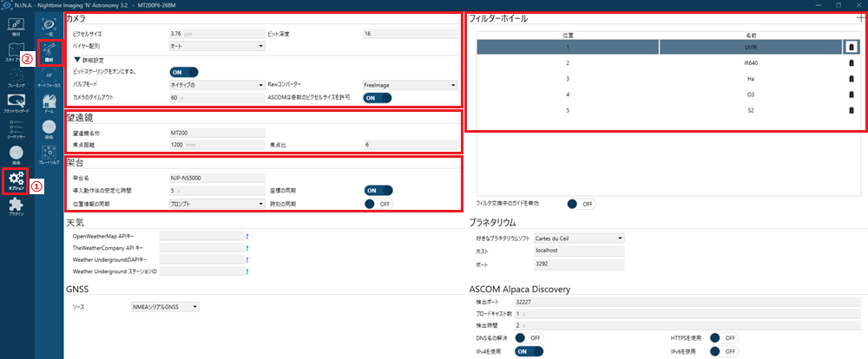Open the オートフォーカス (Autofocus) options sub-tab
The height and width of the screenshot is (359, 868).
coord(49,83)
